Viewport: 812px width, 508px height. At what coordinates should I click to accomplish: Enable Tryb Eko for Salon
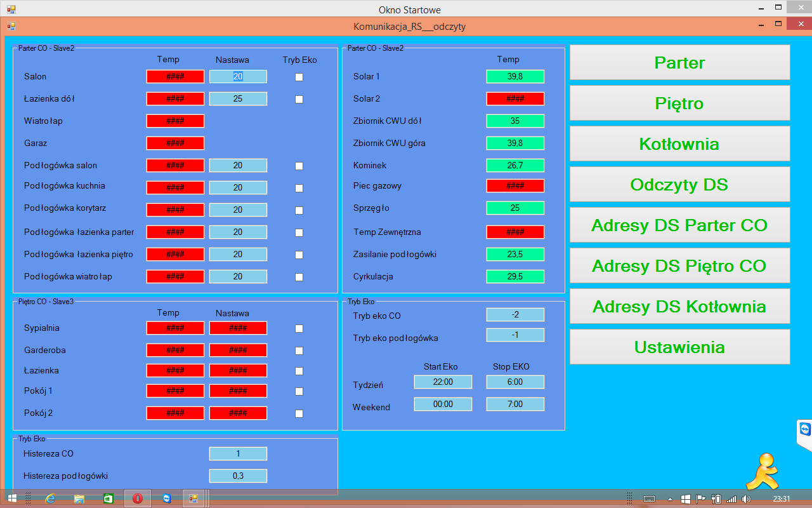(299, 77)
